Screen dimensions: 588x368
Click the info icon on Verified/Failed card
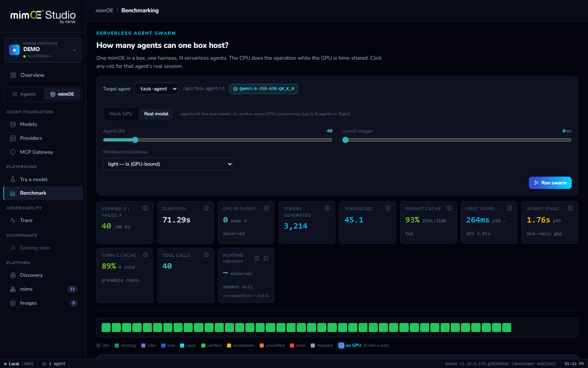[x=145, y=208]
